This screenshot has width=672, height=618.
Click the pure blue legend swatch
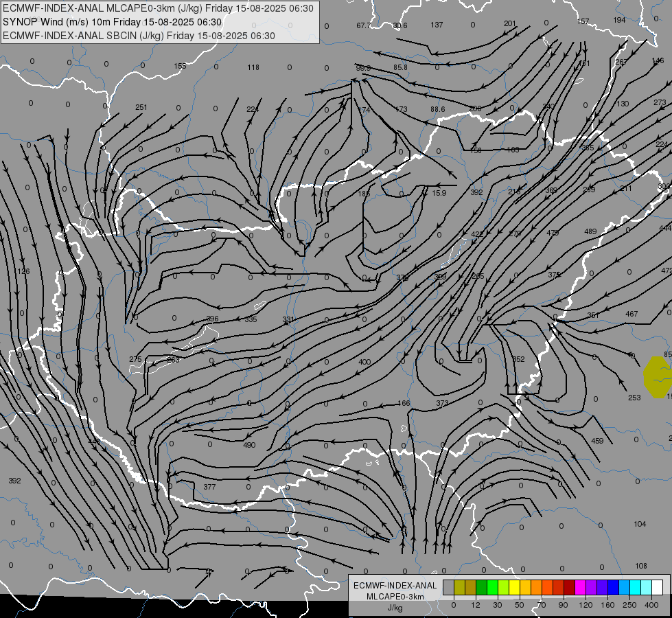[x=613, y=588]
